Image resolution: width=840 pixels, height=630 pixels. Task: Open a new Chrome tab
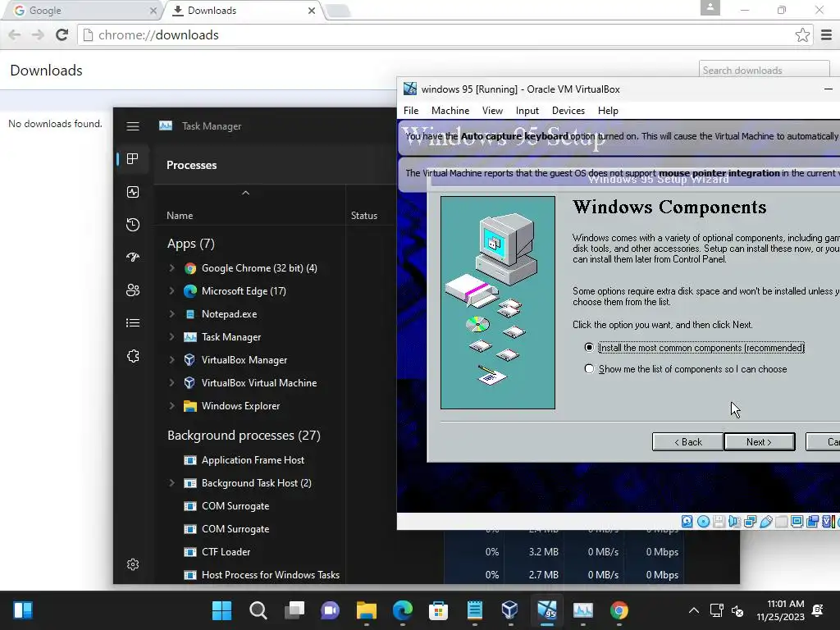[x=338, y=11]
